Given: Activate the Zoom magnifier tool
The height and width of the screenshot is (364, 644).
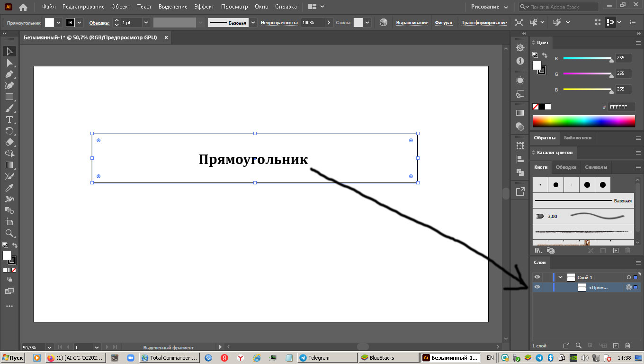Looking at the screenshot, I should click(9, 233).
